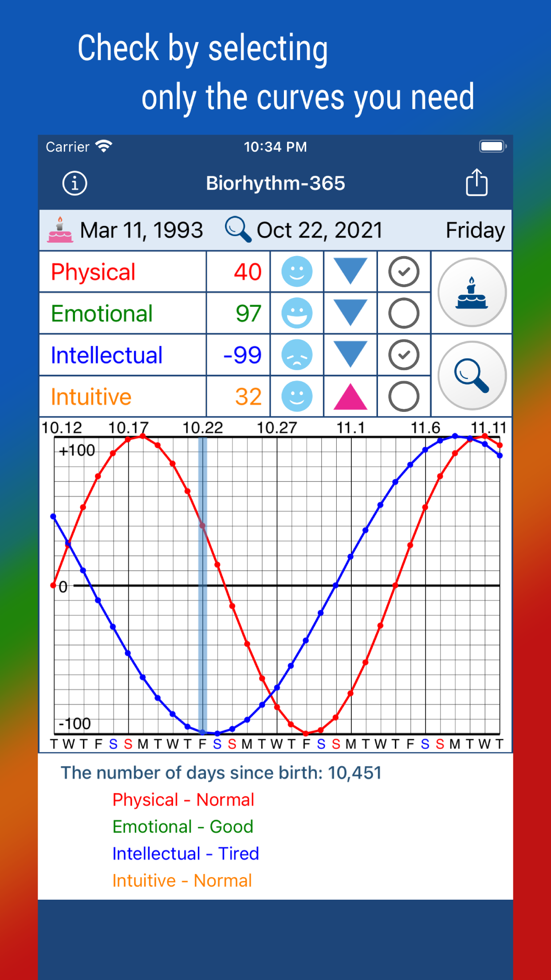
Task: Tap the Emotional - Good summary
Action: (183, 826)
